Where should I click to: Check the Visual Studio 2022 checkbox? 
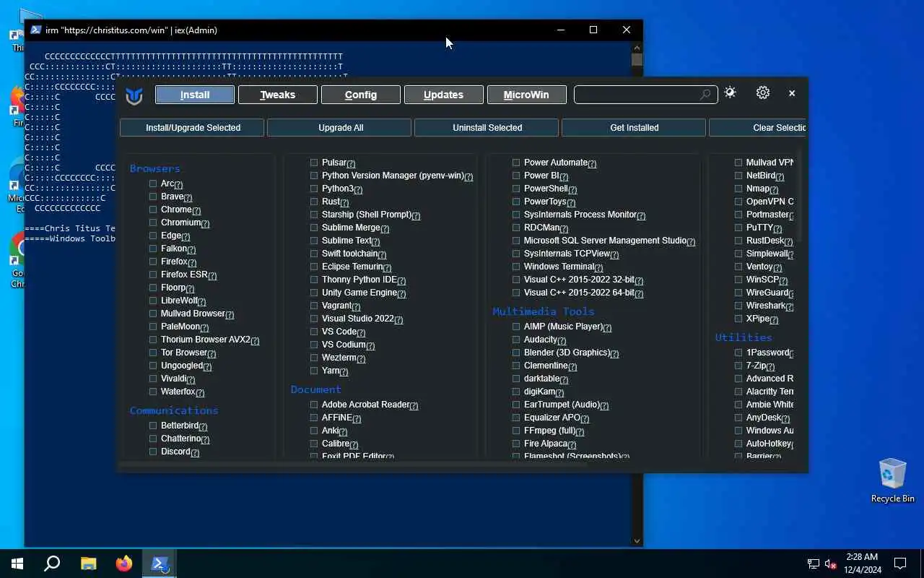pos(314,319)
